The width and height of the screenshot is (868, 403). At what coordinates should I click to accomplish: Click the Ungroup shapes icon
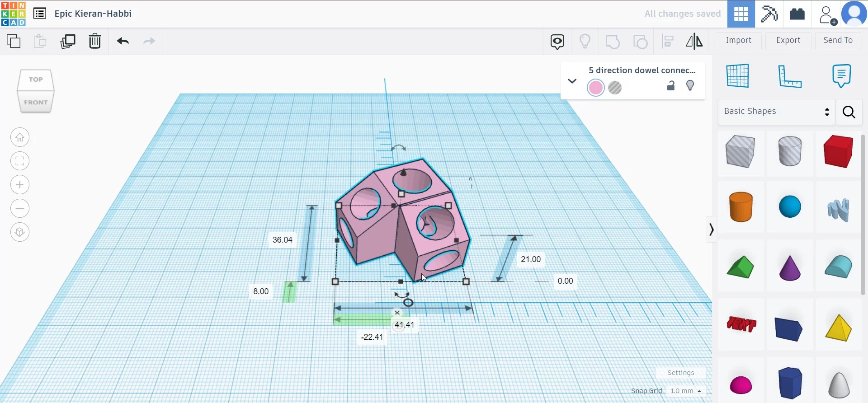click(x=640, y=42)
